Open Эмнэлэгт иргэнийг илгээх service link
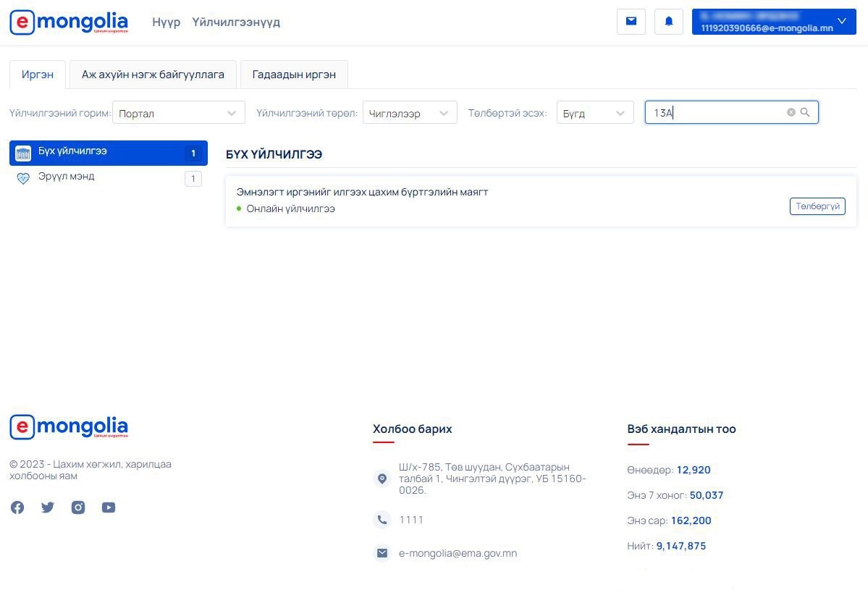 pos(362,192)
